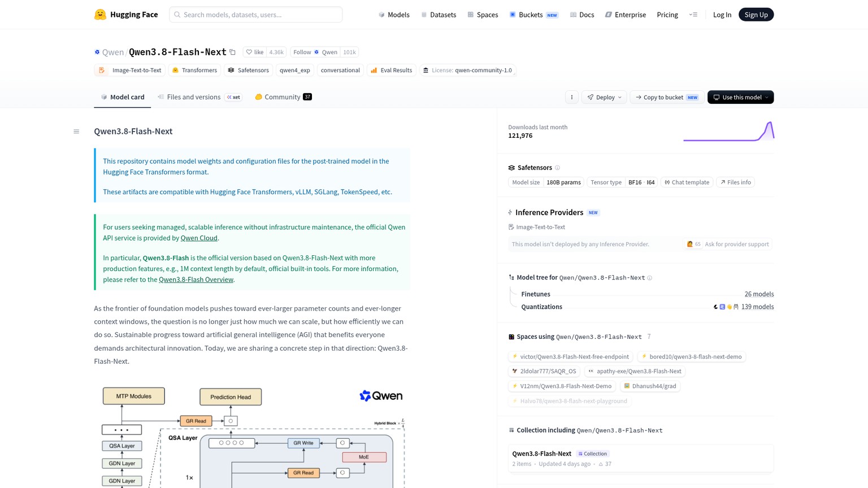
Task: Like the model with the heart button
Action: 255,52
